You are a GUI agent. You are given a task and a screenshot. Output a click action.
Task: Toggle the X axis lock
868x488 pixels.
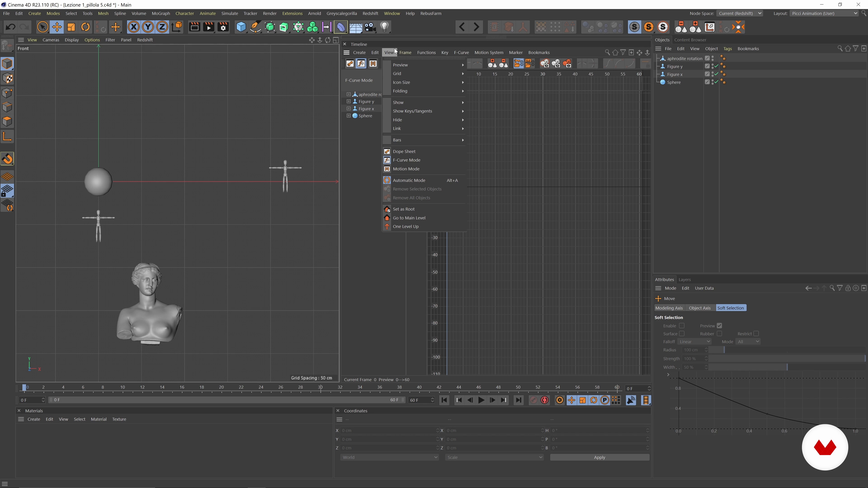coord(134,27)
